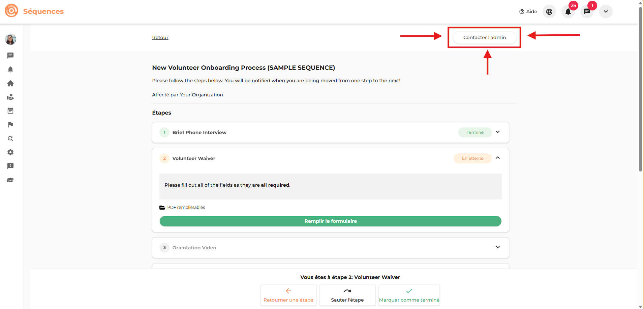
Task: Expand the Brief Phone Interview step
Action: pyautogui.click(x=497, y=132)
